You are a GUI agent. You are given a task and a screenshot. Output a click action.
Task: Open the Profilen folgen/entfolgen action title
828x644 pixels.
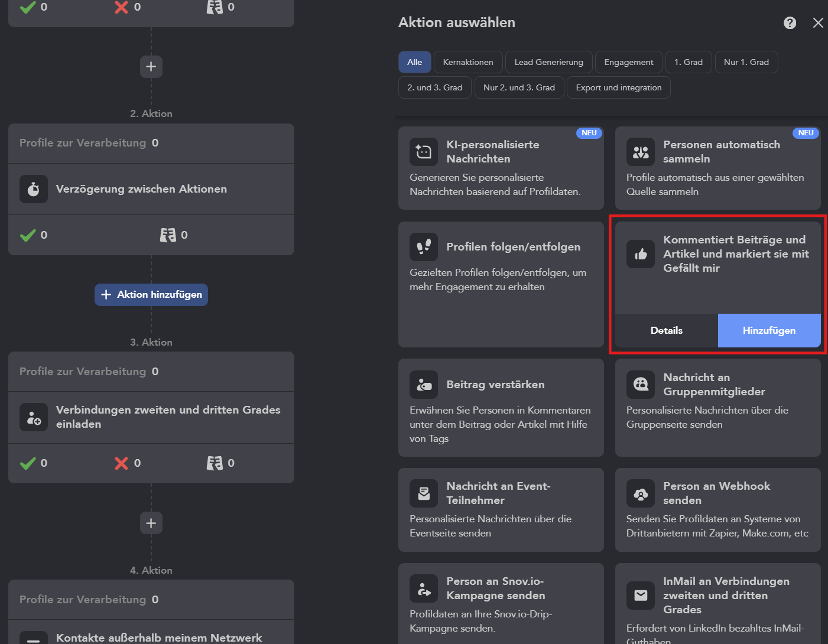coord(513,247)
